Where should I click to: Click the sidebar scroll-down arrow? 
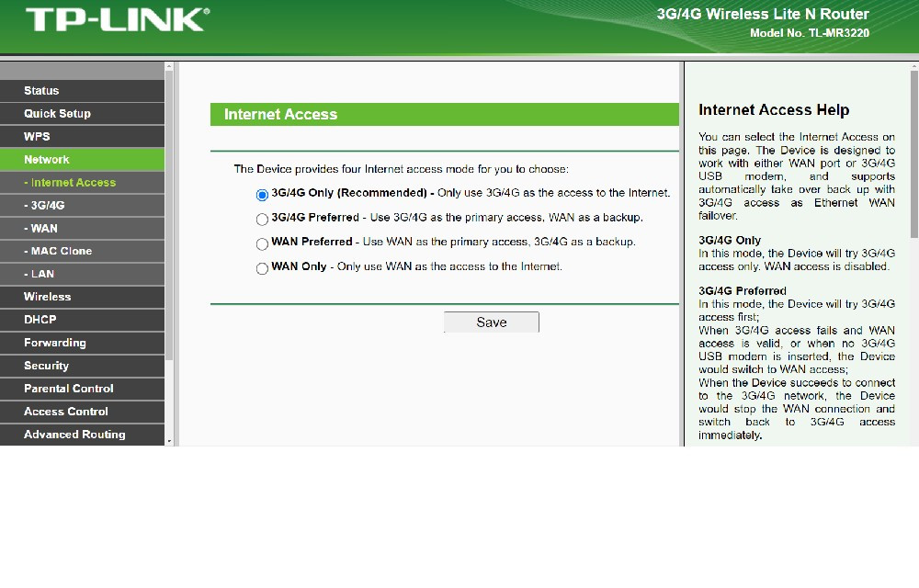169,441
